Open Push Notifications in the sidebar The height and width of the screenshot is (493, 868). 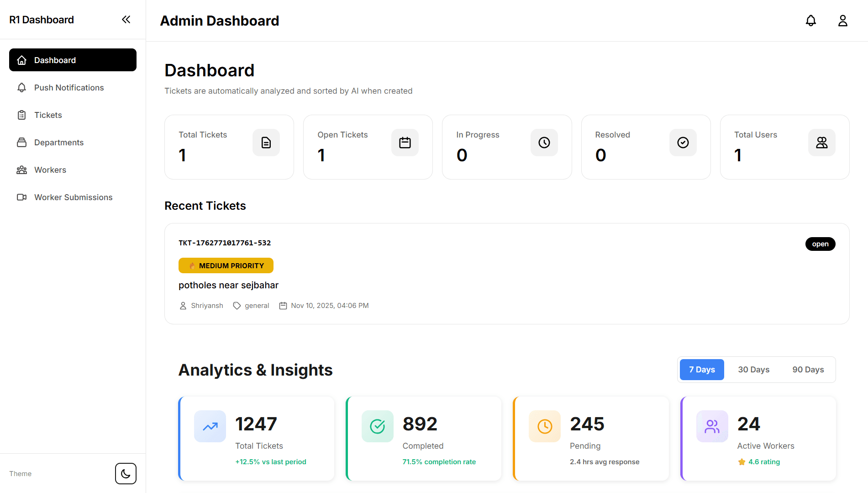tap(73, 87)
